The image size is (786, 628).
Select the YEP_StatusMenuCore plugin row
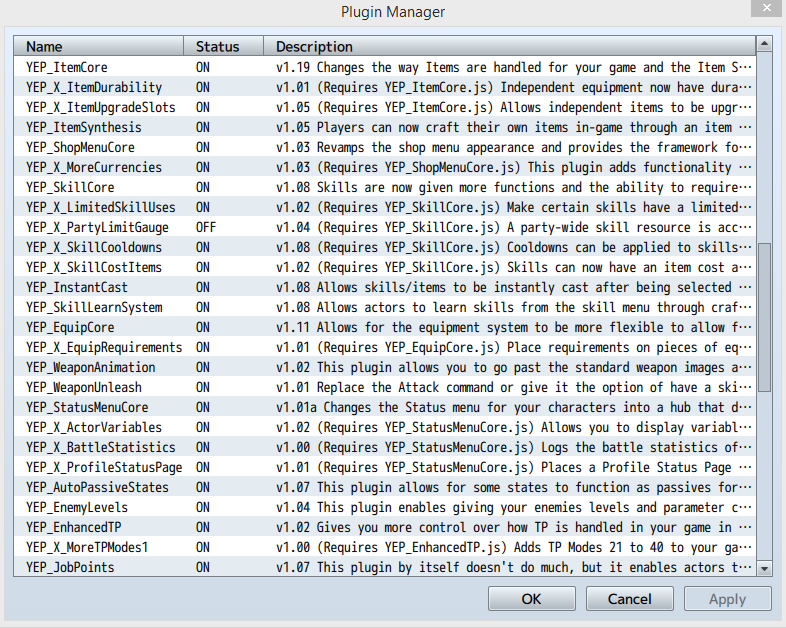tap(384, 407)
